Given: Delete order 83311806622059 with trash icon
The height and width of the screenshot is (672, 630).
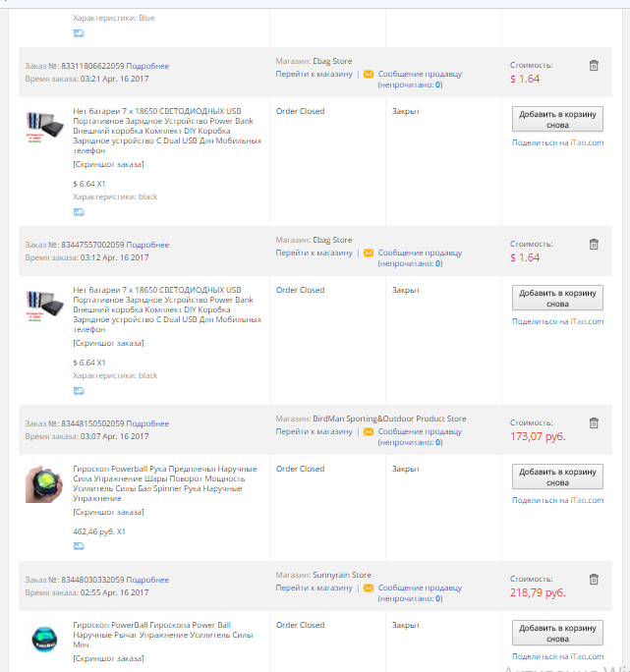Looking at the screenshot, I should (x=594, y=66).
